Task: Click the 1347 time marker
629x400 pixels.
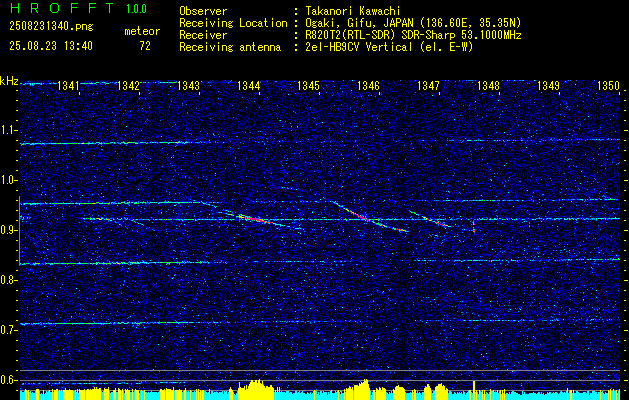Action: click(428, 85)
